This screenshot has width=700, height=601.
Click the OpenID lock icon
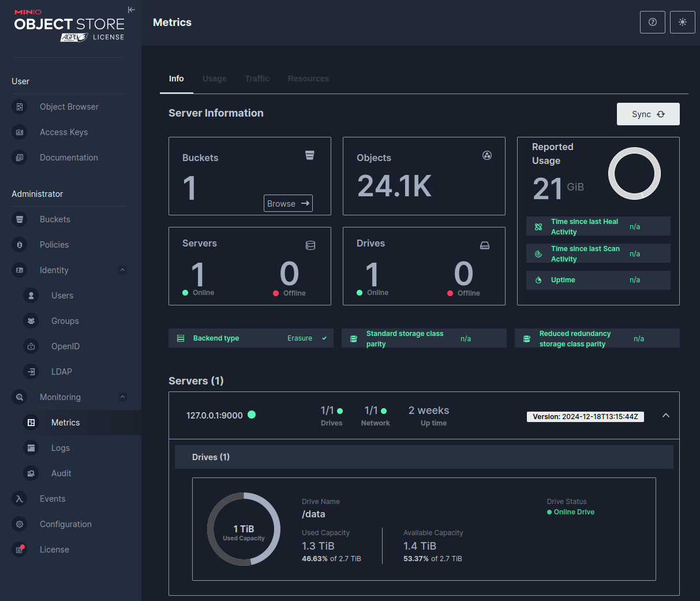click(x=31, y=346)
